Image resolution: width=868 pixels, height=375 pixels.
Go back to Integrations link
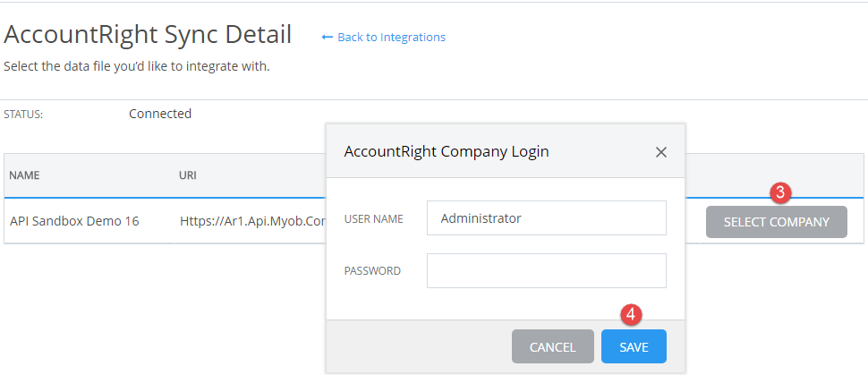click(383, 37)
